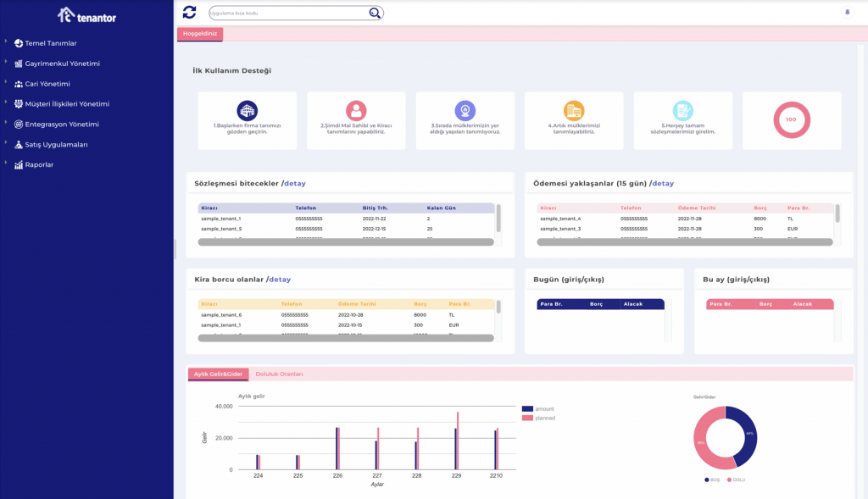Viewport: 868px width, 499px height.
Task: Click the property location step icon
Action: coord(465,110)
